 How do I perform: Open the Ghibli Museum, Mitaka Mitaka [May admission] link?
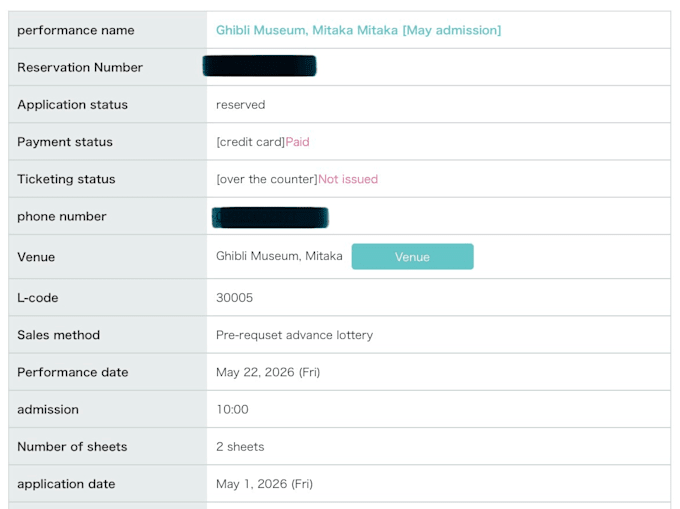pyautogui.click(x=358, y=30)
